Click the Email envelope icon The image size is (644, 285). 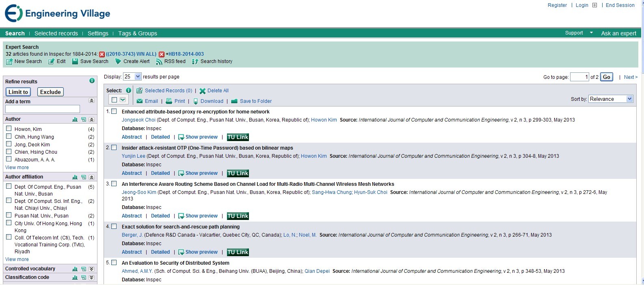point(140,101)
